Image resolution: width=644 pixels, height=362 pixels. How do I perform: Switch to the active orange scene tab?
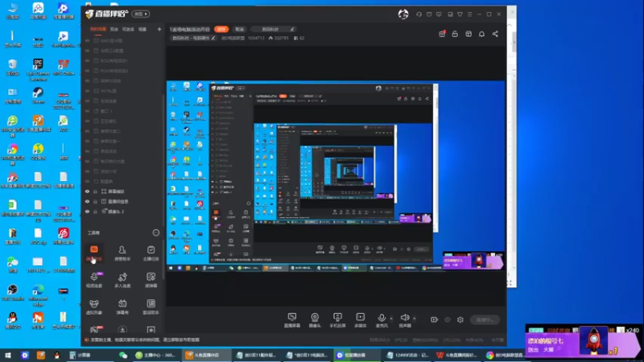click(x=98, y=29)
